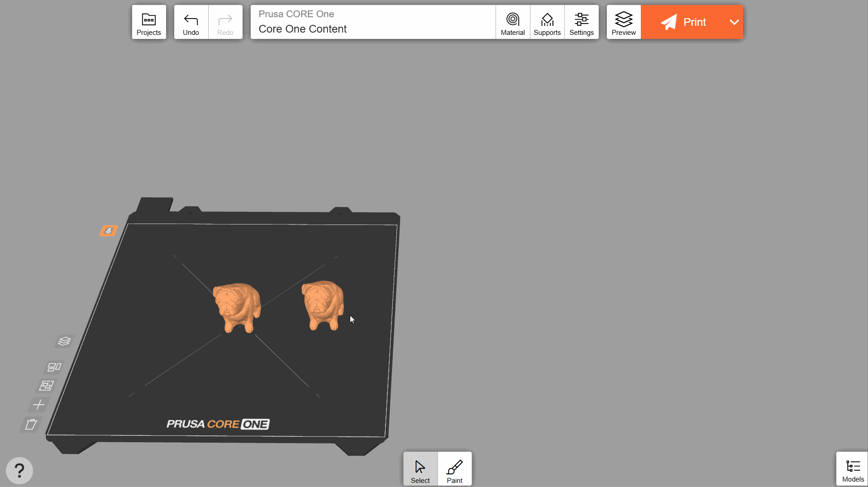868x487 pixels.
Task: Open the Projects folder
Action: (148, 22)
